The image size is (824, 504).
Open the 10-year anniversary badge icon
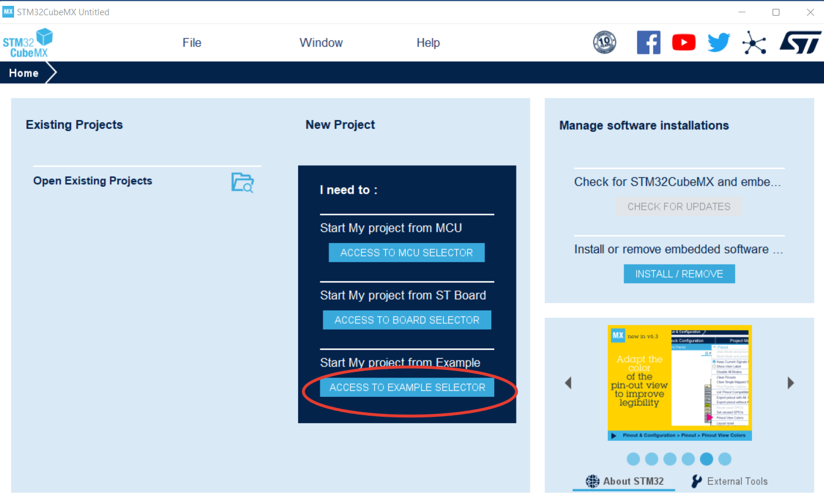pos(604,42)
